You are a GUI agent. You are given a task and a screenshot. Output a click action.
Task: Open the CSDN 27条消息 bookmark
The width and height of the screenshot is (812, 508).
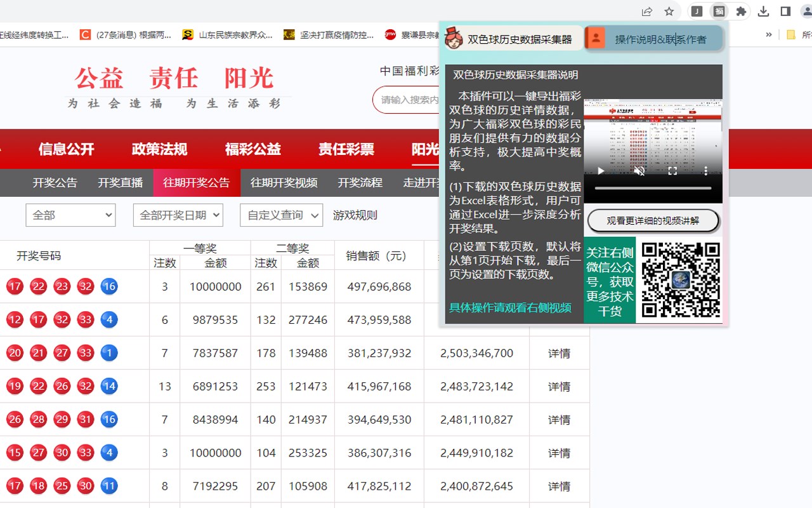click(126, 35)
